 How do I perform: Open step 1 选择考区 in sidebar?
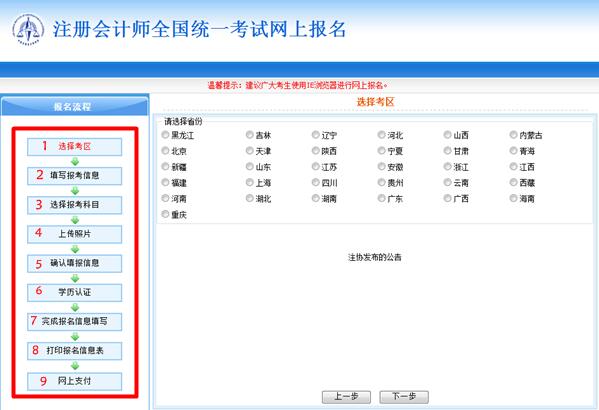click(74, 147)
